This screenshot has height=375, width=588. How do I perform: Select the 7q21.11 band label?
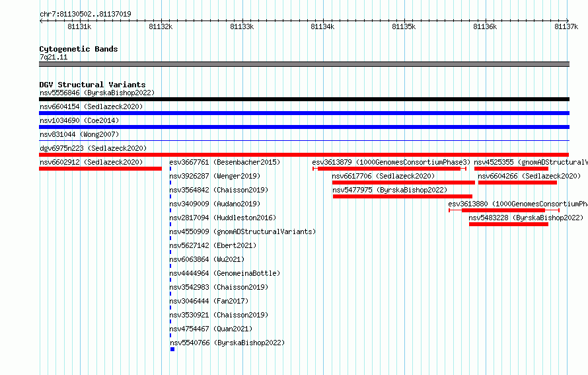pyautogui.click(x=54, y=57)
